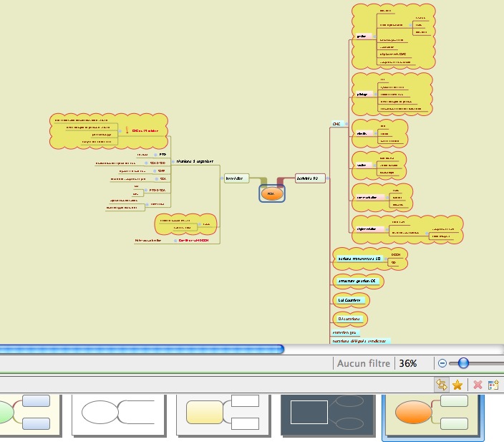Select the Loi Courriere topic

(352, 299)
